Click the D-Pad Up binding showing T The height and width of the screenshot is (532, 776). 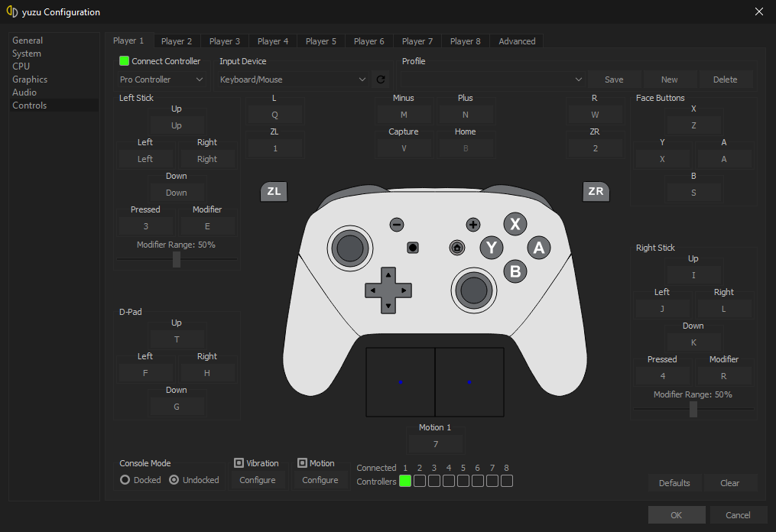(177, 339)
